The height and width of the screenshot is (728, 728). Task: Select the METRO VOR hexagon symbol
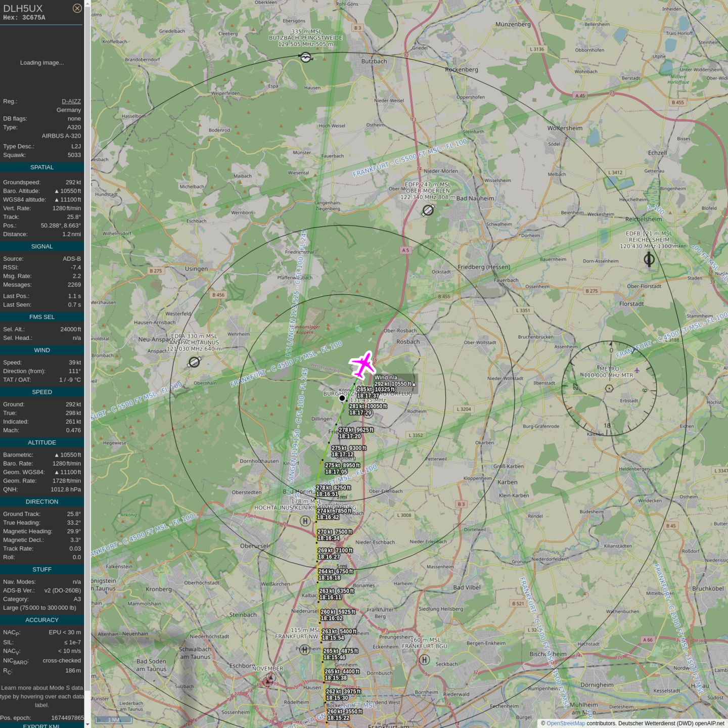coord(609,388)
